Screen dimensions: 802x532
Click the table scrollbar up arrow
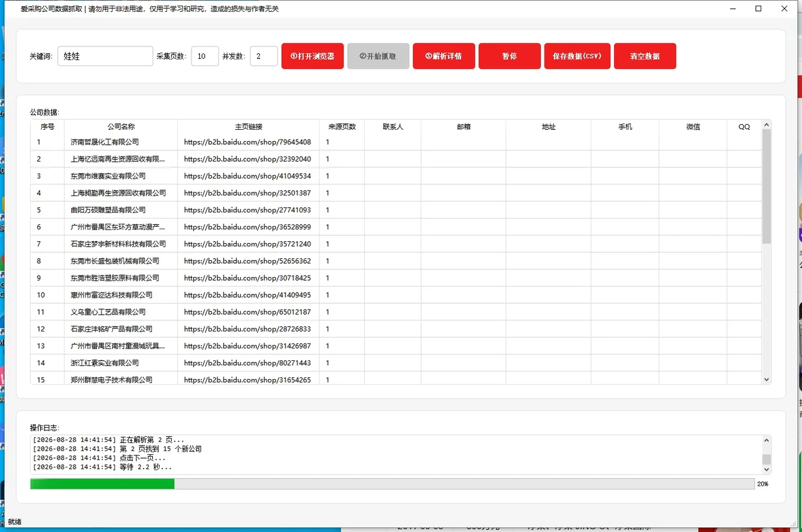coord(766,125)
